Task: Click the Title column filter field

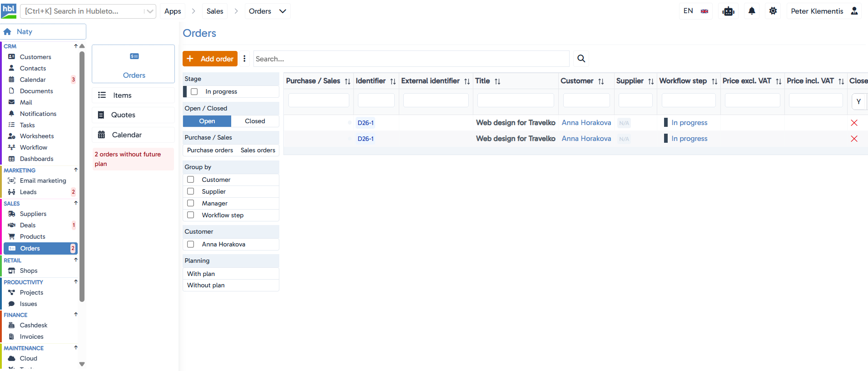Action: (x=516, y=100)
